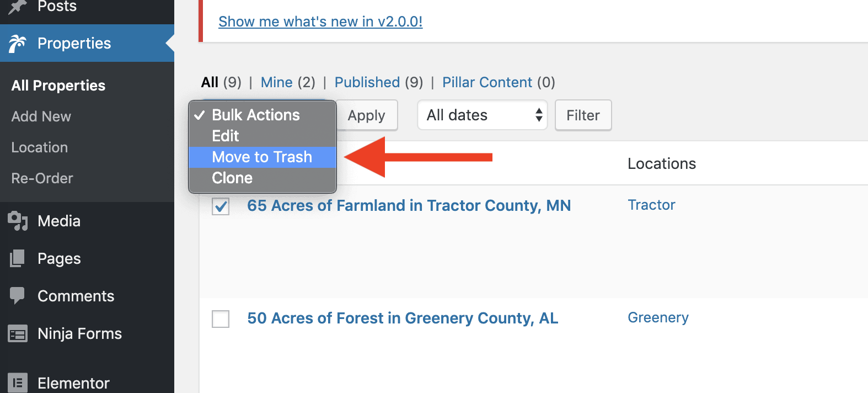Open the All dates dropdown
This screenshot has width=868, height=393.
(x=482, y=115)
